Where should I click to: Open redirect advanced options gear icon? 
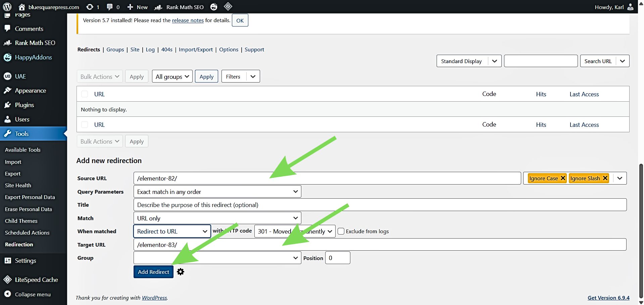tap(181, 272)
